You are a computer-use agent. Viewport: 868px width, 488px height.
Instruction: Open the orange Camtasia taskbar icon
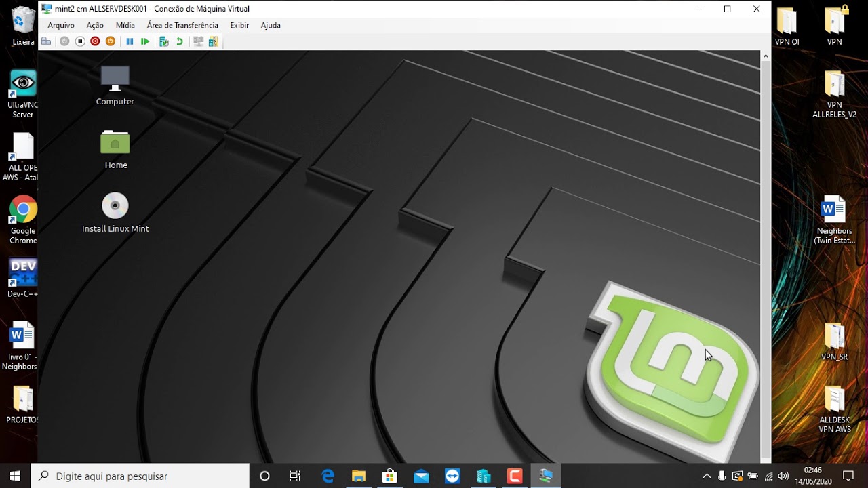[x=515, y=476]
